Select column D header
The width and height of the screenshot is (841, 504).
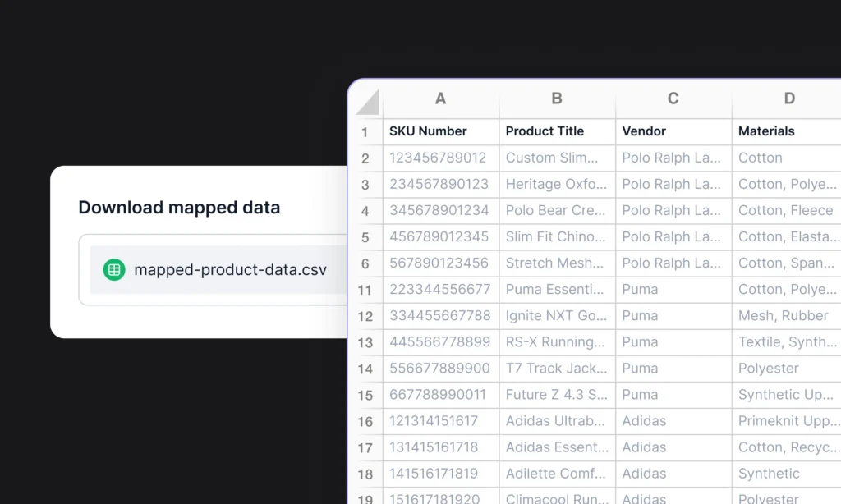click(788, 99)
